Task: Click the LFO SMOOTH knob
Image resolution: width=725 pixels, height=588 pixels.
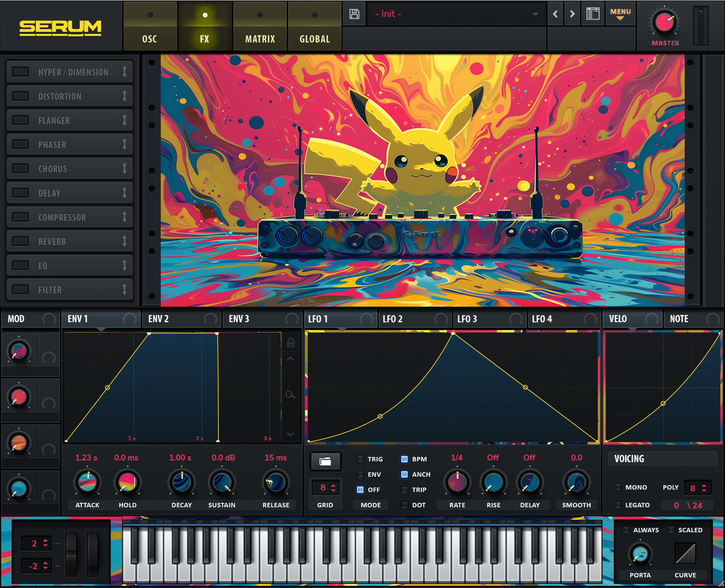Action: point(576,482)
